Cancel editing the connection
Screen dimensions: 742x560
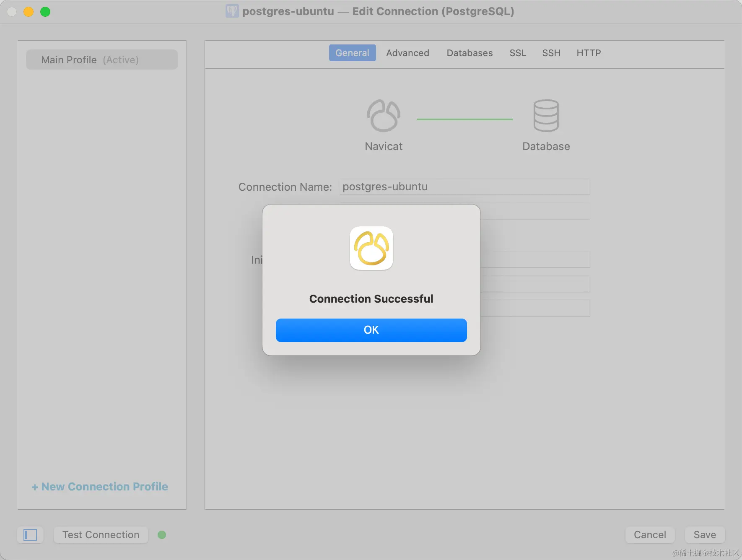[650, 535]
